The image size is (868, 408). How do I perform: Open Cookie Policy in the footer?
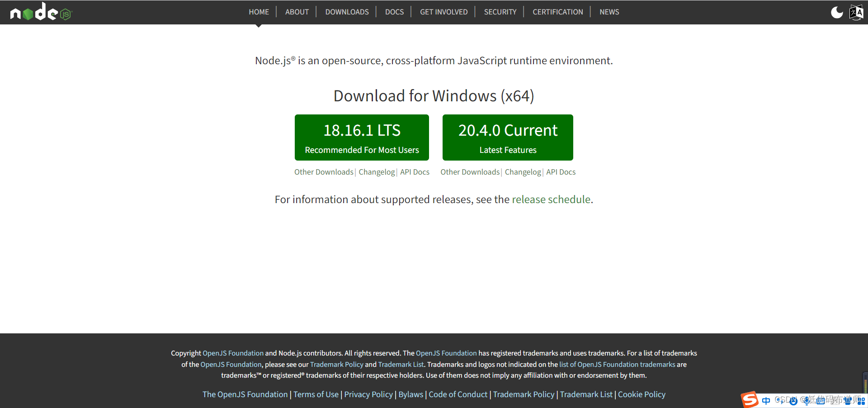[x=642, y=394]
